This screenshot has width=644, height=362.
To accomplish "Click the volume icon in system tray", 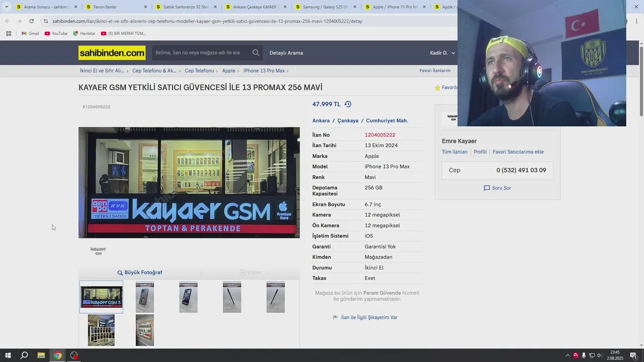I will coord(599,355).
